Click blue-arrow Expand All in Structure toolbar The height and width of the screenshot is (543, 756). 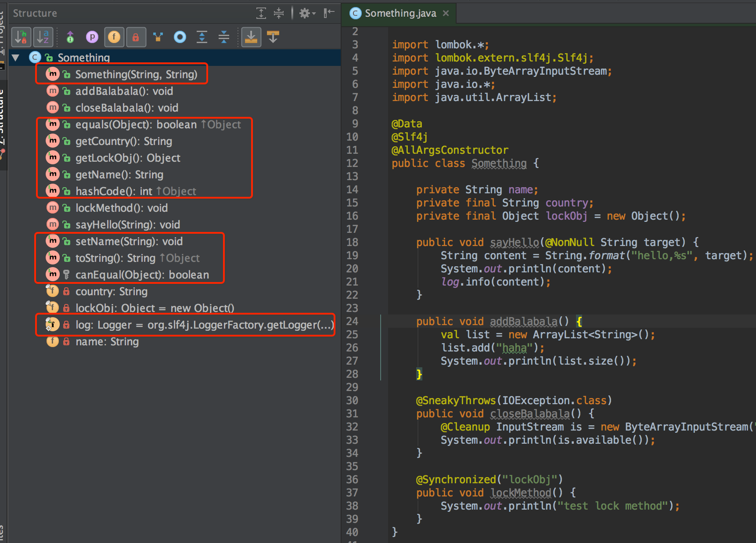[x=202, y=37]
